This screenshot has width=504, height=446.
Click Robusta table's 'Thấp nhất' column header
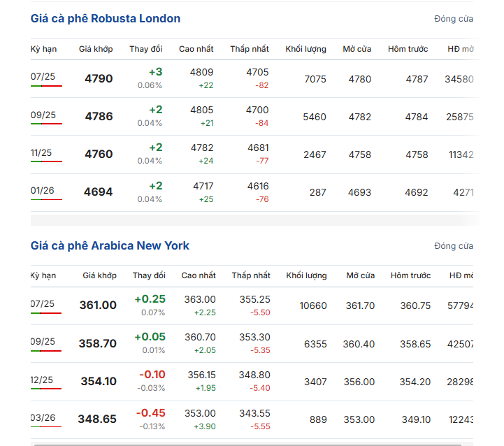250,49
